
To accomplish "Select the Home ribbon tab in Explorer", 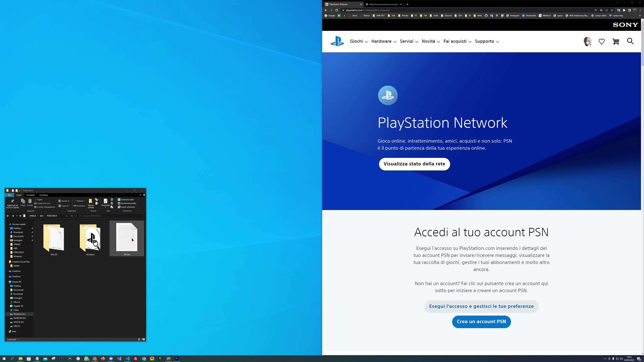I will [x=19, y=195].
